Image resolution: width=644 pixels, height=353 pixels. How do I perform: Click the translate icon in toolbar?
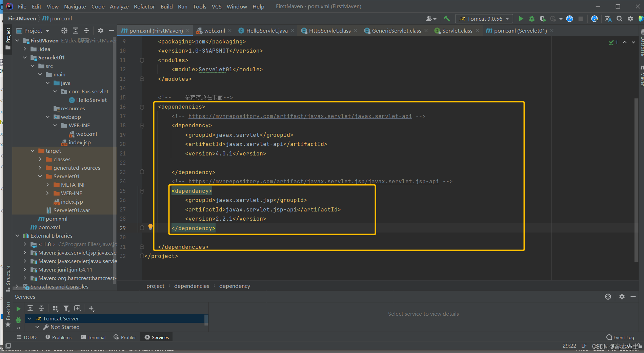(x=608, y=19)
